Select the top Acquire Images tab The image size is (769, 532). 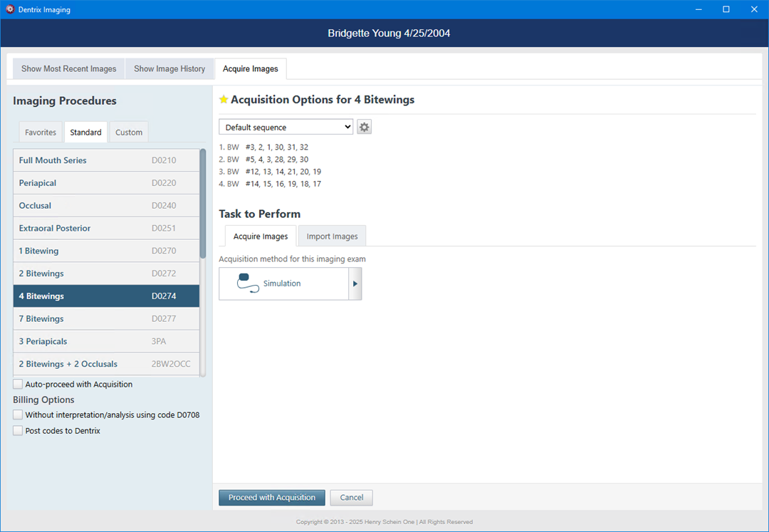251,68
